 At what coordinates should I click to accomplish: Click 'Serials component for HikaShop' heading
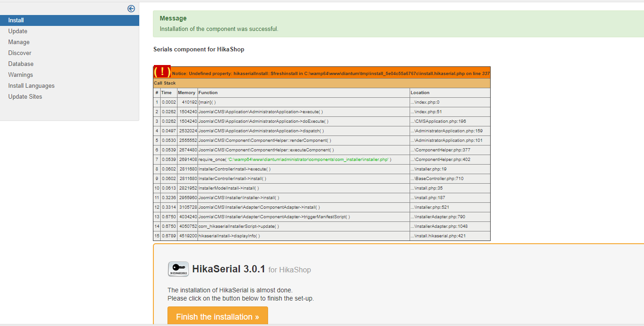pyautogui.click(x=199, y=49)
